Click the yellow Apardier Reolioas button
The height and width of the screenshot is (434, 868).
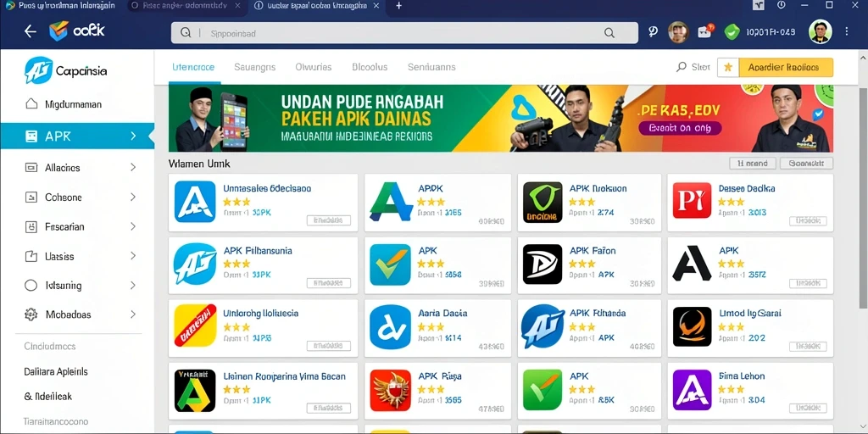tap(786, 68)
